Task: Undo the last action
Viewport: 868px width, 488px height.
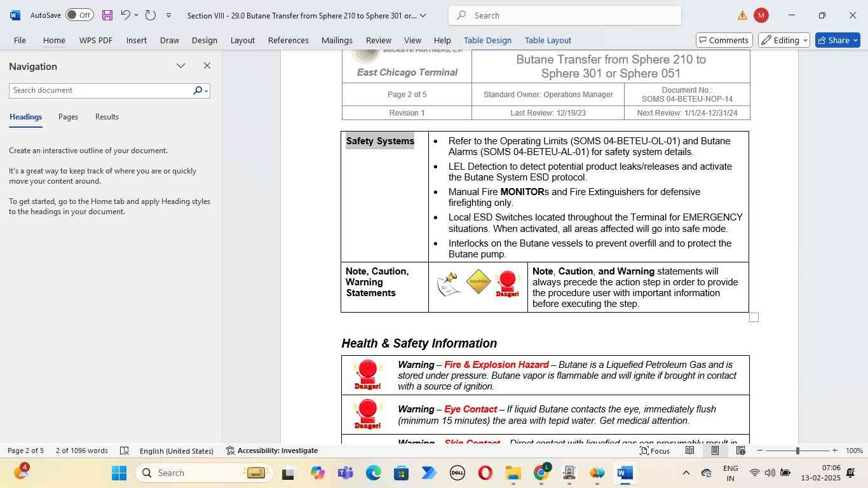Action: coord(125,15)
